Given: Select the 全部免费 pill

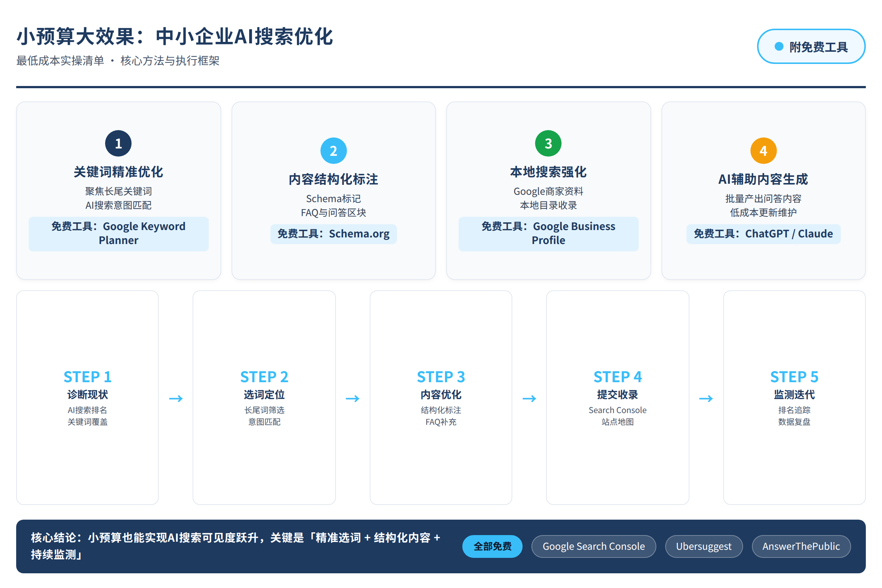Looking at the screenshot, I should (492, 546).
